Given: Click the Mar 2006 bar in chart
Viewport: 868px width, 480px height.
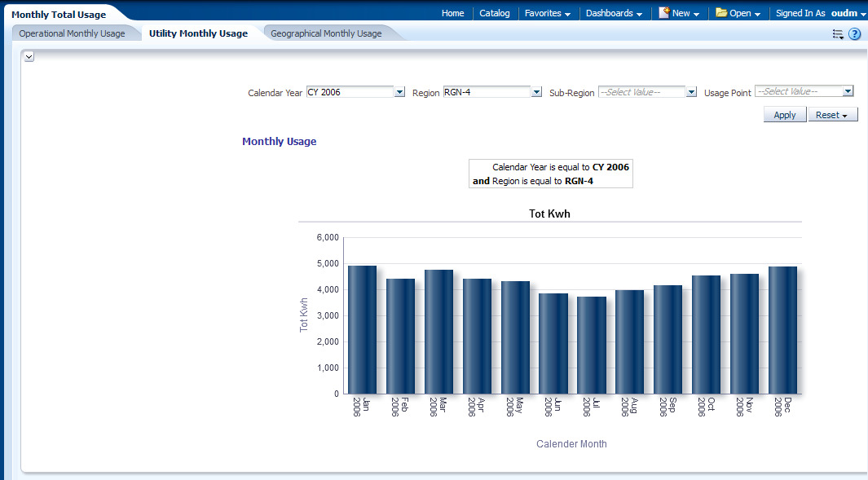Looking at the screenshot, I should click(x=438, y=332).
